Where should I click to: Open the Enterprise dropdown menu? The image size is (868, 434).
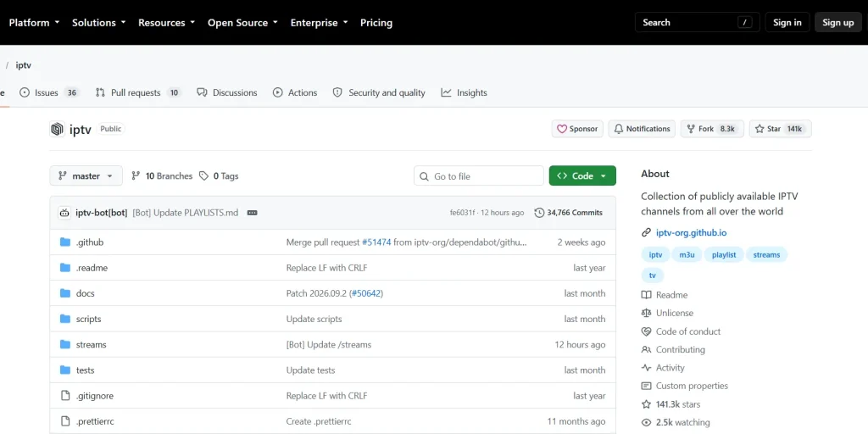(x=319, y=23)
